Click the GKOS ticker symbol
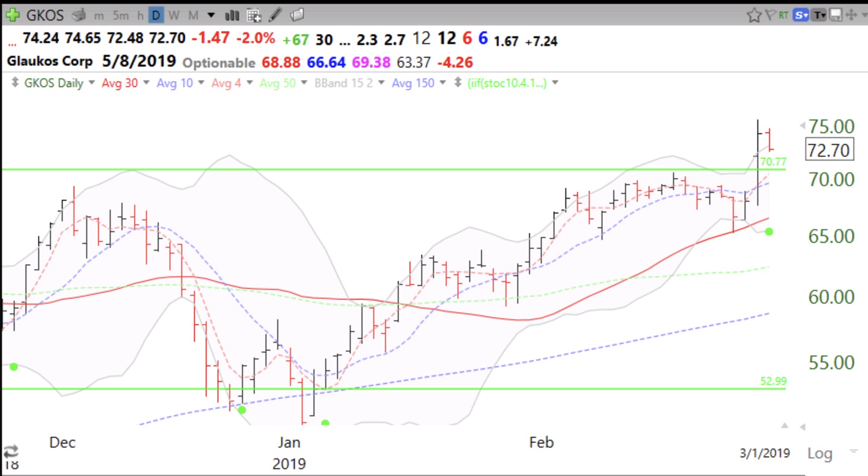The width and height of the screenshot is (868, 476). coord(45,15)
